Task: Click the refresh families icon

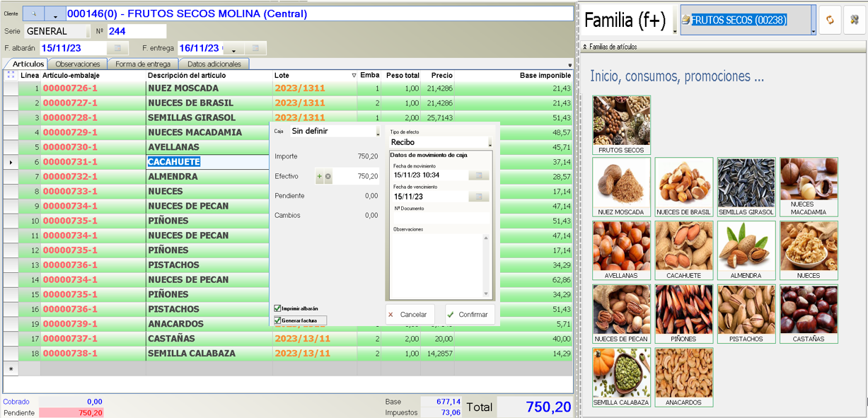Action: coord(830,21)
